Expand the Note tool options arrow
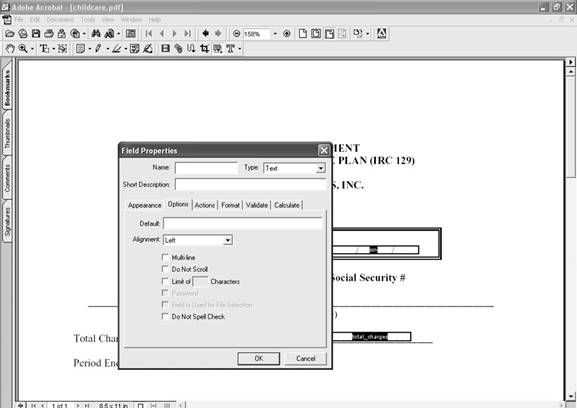Screen dimensions: 577x408 [89, 49]
